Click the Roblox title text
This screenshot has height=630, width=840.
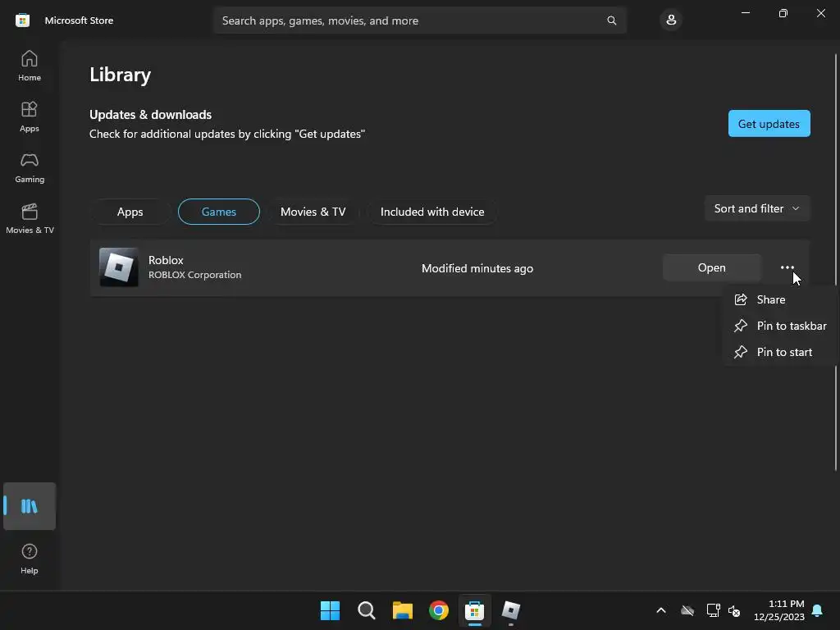tap(166, 260)
